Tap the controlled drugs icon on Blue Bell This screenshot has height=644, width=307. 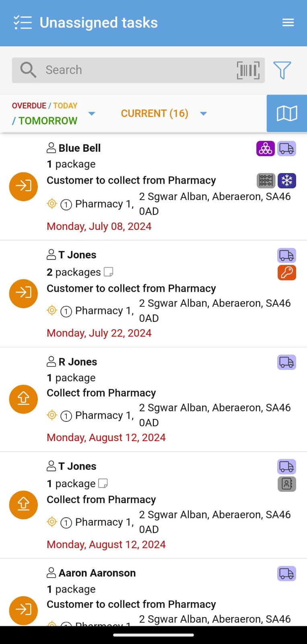266,181
